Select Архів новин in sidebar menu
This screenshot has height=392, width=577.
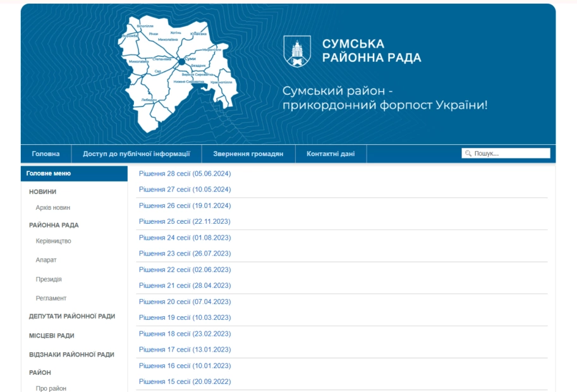tap(53, 207)
